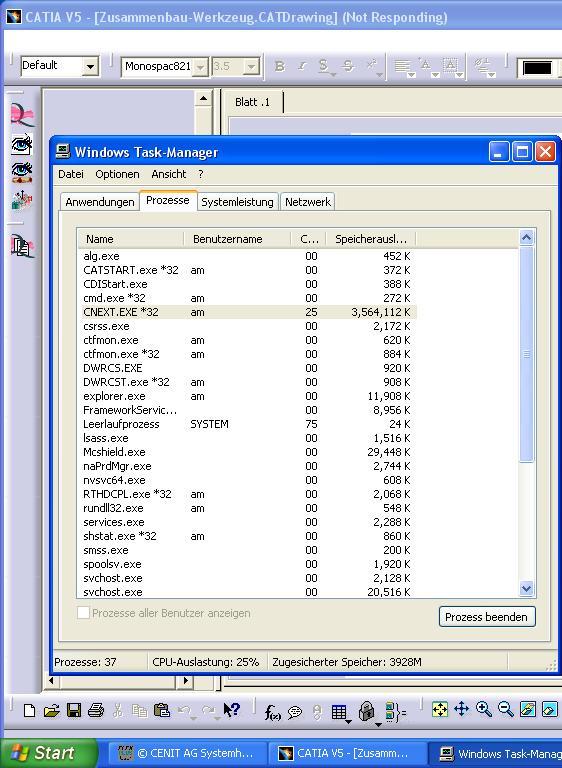Select the Leerlaufprozess row

pos(248,424)
